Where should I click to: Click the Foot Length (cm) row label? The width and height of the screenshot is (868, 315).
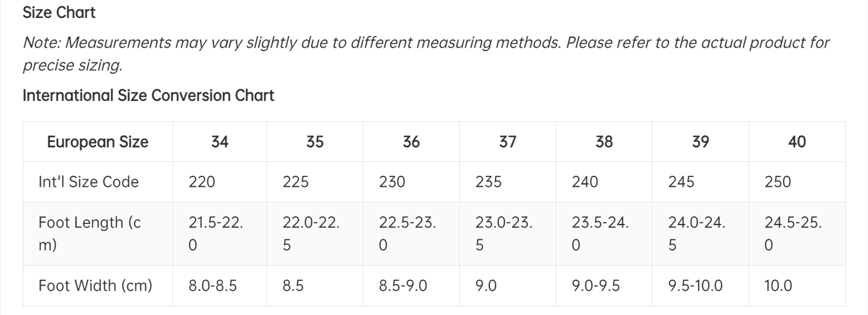point(90,233)
